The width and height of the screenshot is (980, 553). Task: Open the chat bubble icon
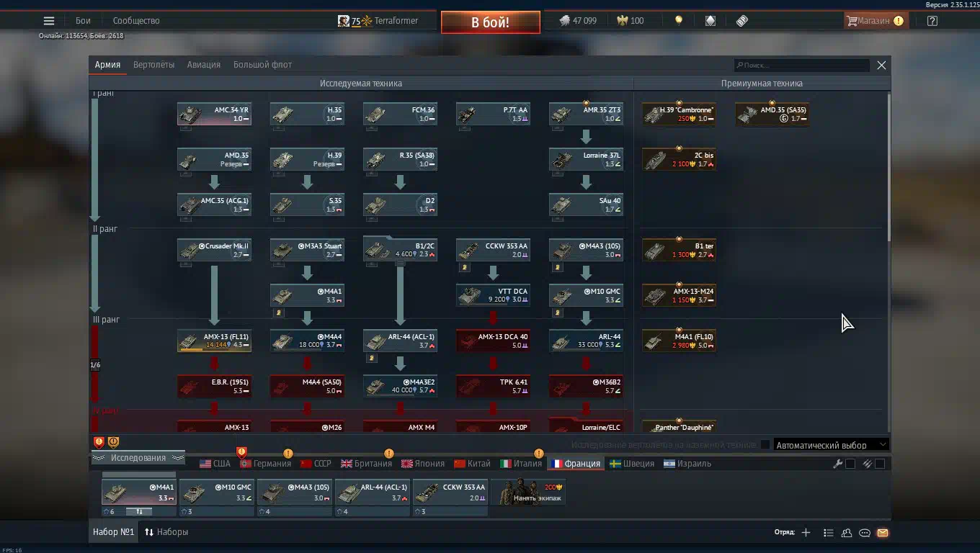[865, 533]
